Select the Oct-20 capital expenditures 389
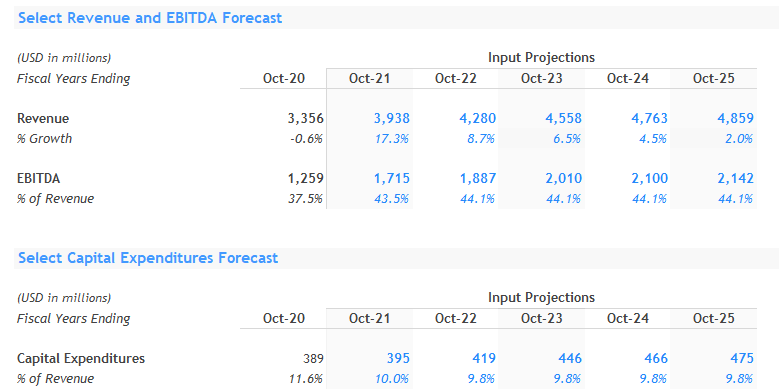This screenshot has height=392, width=779. tap(313, 359)
